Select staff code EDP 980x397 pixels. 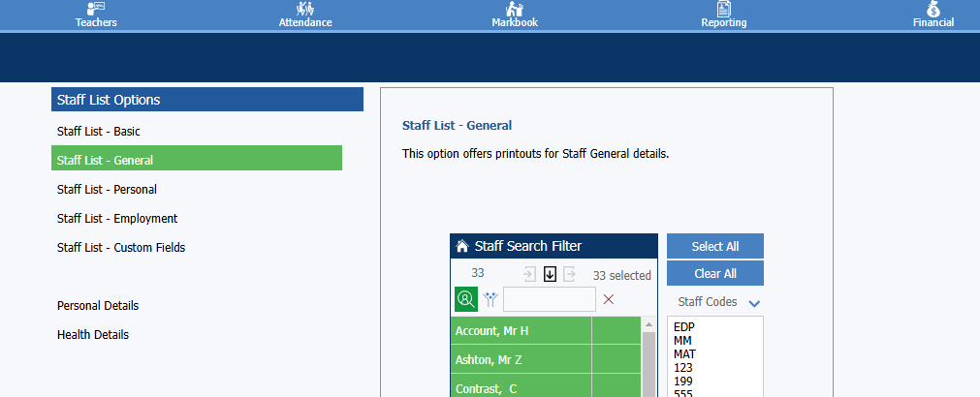(x=683, y=327)
